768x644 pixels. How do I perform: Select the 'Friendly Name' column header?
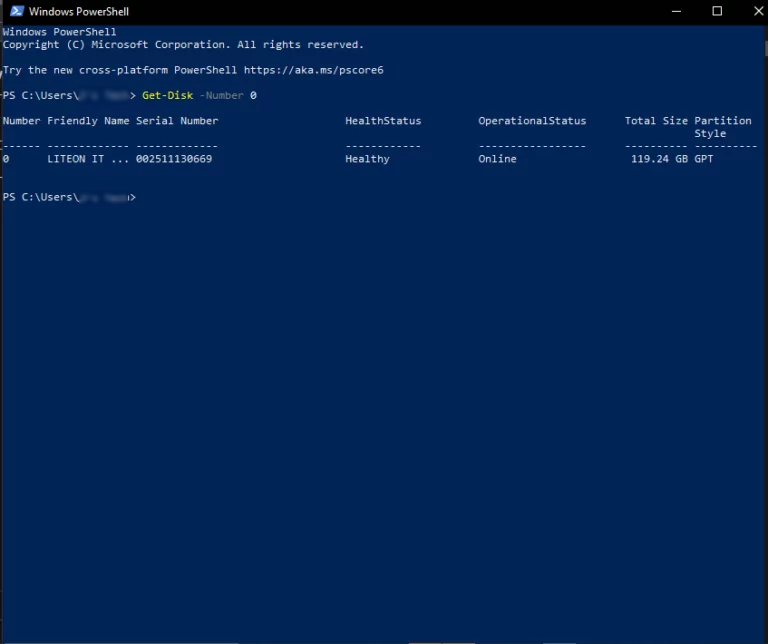[x=88, y=121]
